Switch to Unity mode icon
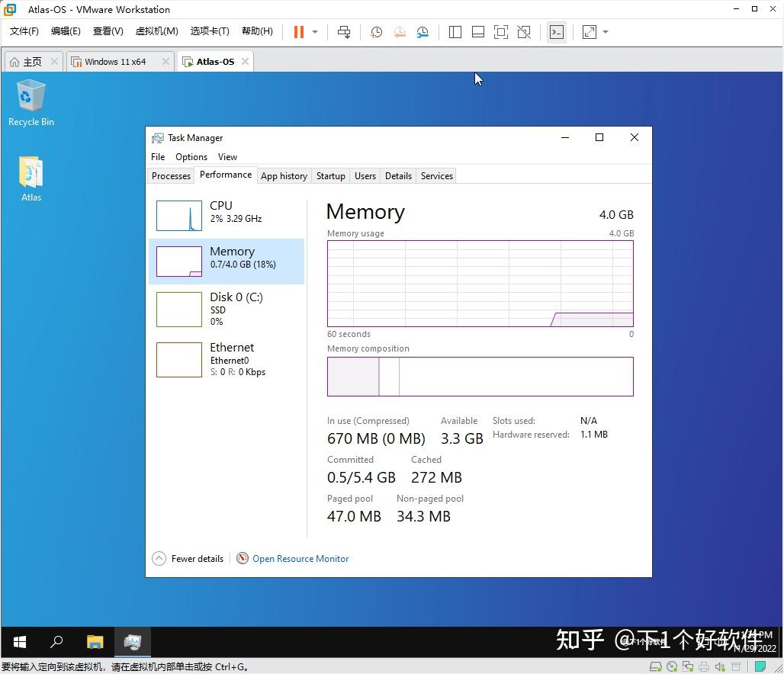This screenshot has width=784, height=674. pyautogui.click(x=524, y=32)
